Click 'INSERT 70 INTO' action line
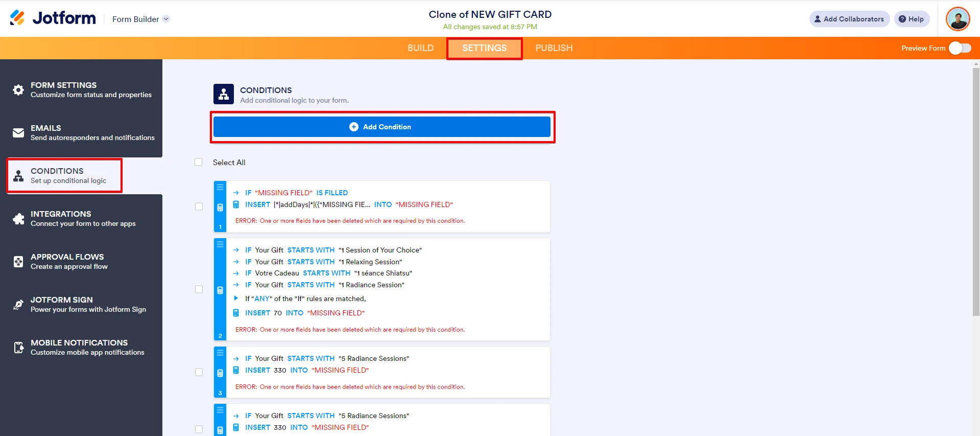The width and height of the screenshot is (980, 436). pos(299,313)
